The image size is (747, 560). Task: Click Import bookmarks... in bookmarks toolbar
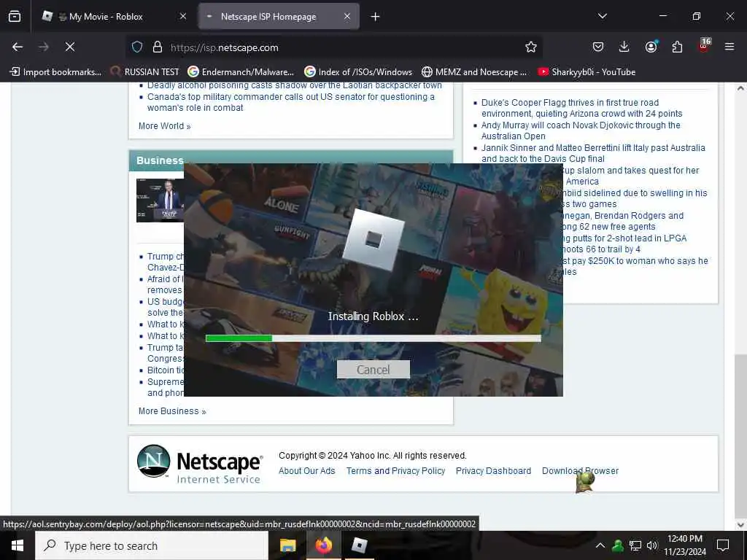point(55,72)
